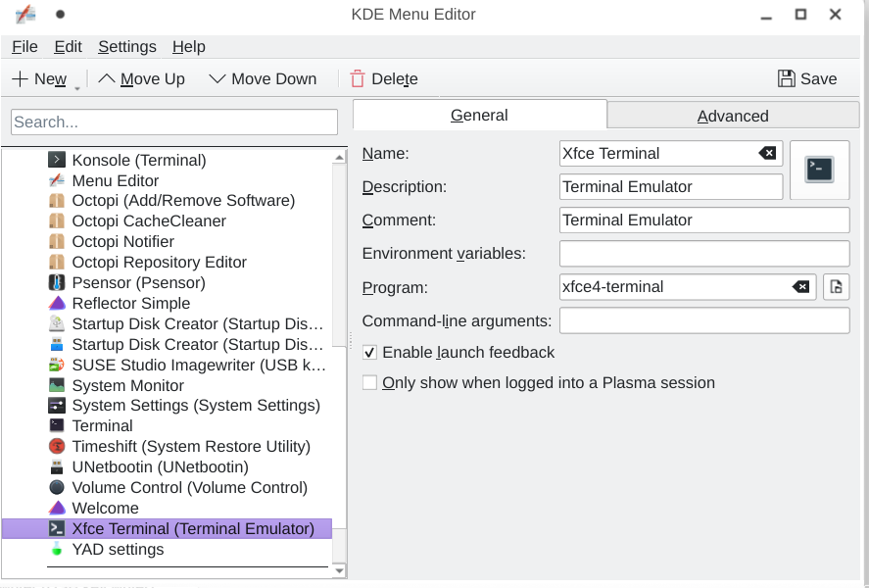The image size is (869, 588).
Task: Select Konsole (Terminal) in the list
Action: point(138,160)
